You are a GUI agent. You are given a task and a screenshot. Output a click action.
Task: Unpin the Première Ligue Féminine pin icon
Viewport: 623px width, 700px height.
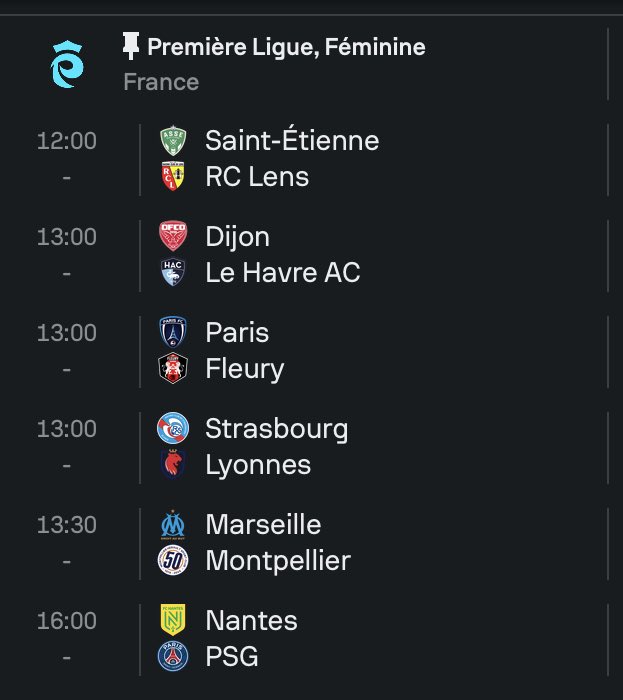tap(130, 46)
